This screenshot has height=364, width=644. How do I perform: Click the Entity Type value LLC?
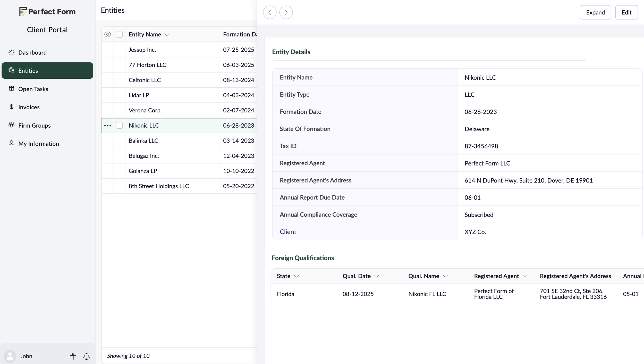(469, 95)
